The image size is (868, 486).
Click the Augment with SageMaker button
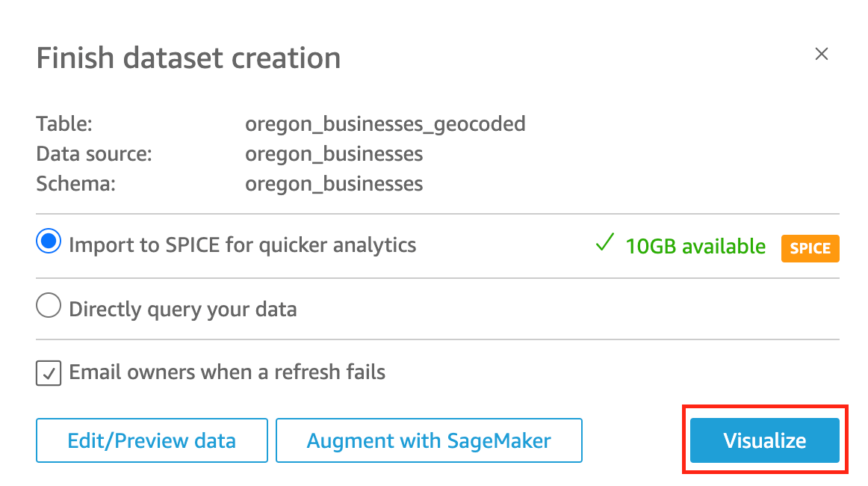[429, 440]
